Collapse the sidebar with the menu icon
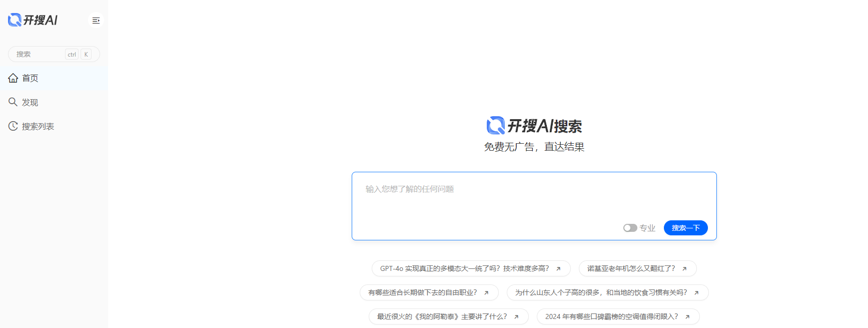The image size is (868, 328). tap(96, 21)
